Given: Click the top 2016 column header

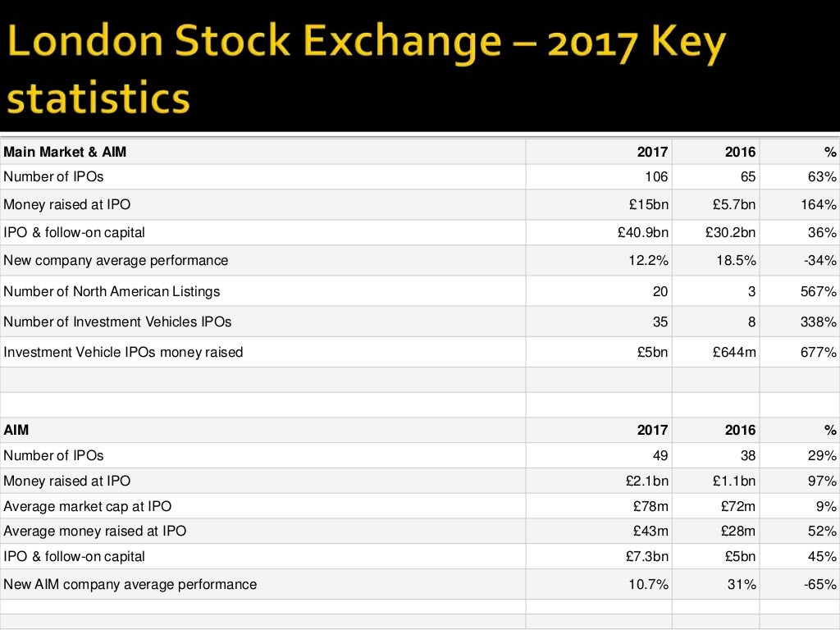Looking at the screenshot, I should point(715,152).
